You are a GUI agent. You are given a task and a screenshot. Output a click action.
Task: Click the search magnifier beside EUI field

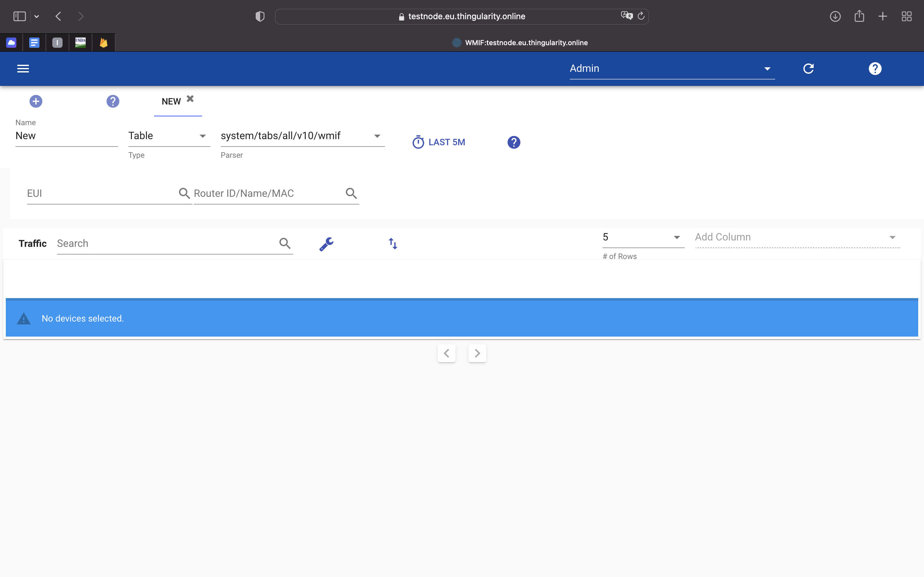click(x=184, y=194)
